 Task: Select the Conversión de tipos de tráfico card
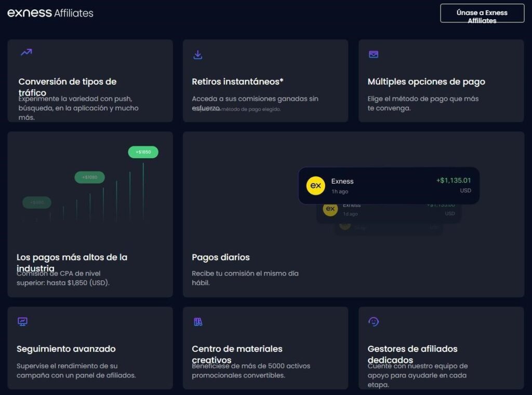pos(90,80)
